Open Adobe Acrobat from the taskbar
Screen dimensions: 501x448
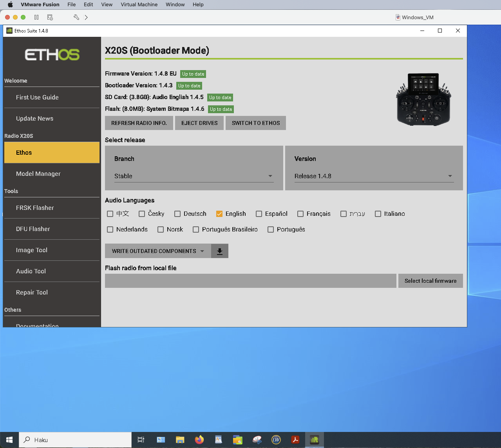[x=295, y=439]
